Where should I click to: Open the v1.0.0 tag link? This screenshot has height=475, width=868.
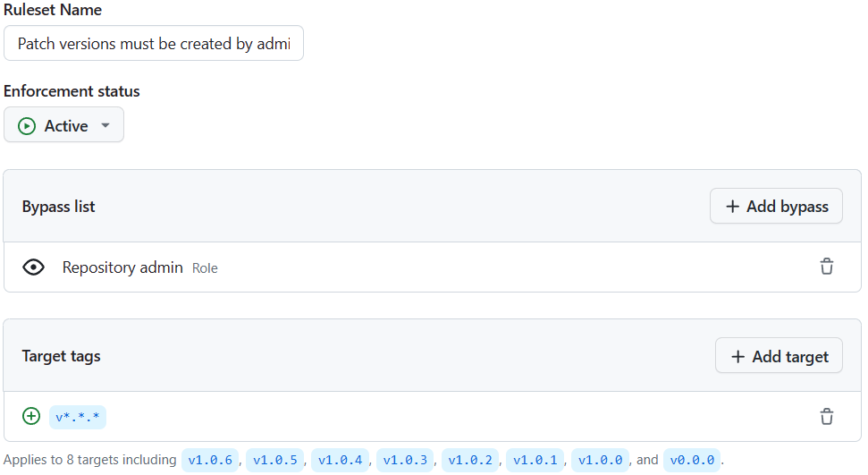(600, 460)
